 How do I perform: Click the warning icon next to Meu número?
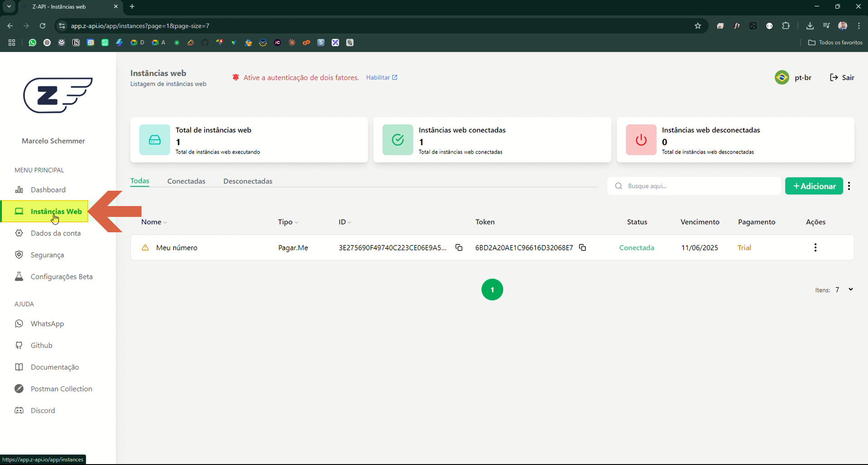145,248
